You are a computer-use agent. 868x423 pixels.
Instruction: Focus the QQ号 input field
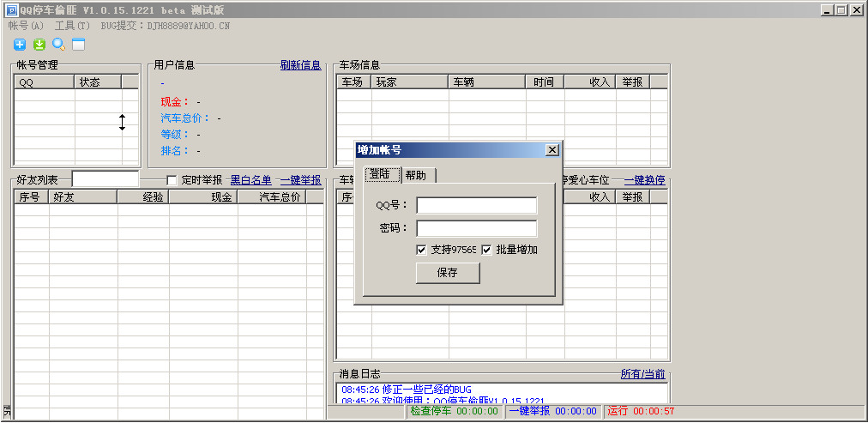tap(477, 205)
